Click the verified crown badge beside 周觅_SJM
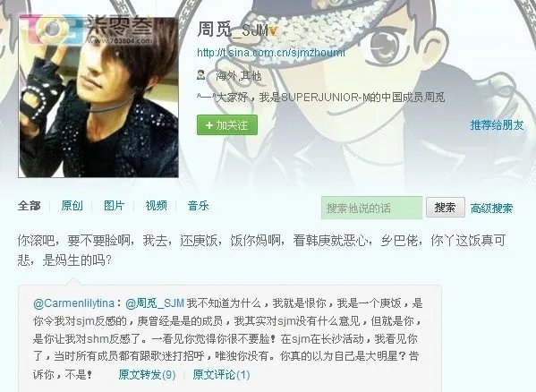 pyautogui.click(x=273, y=31)
